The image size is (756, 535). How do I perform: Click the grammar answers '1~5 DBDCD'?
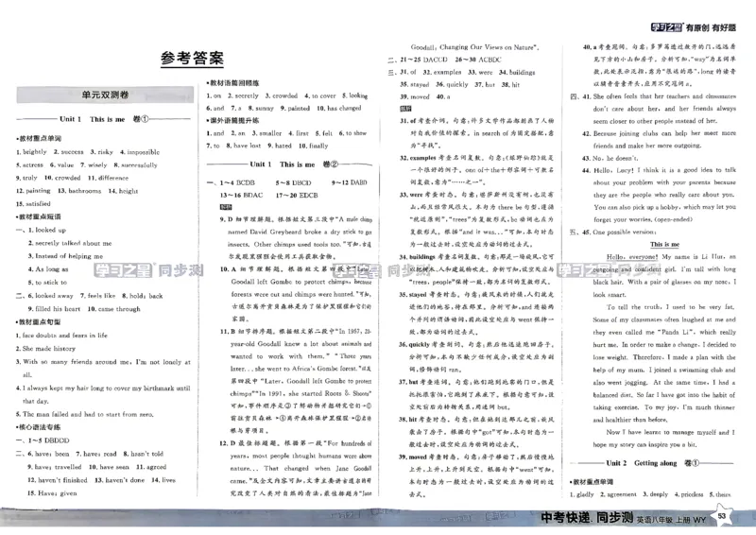(x=48, y=440)
